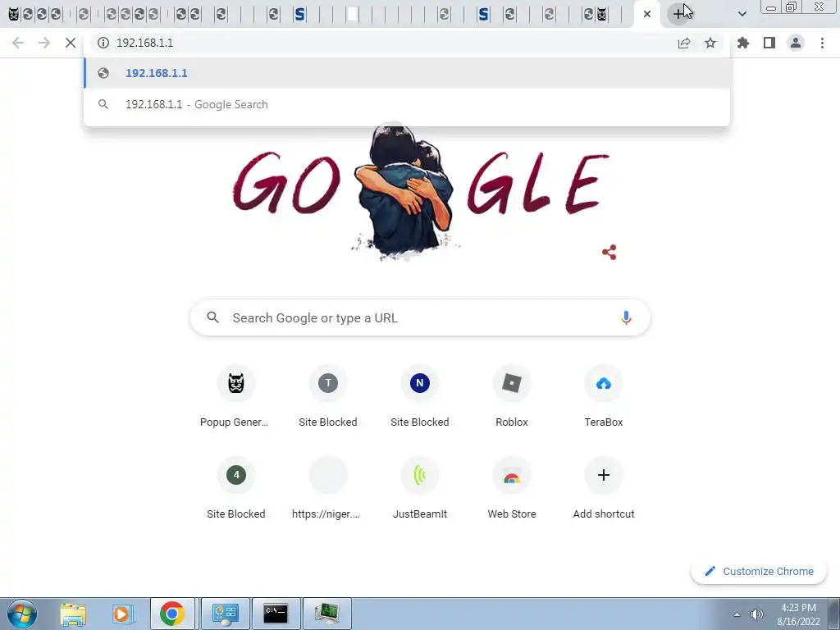Open the TeraBox shortcut
Image resolution: width=840 pixels, height=630 pixels.
[x=604, y=398]
